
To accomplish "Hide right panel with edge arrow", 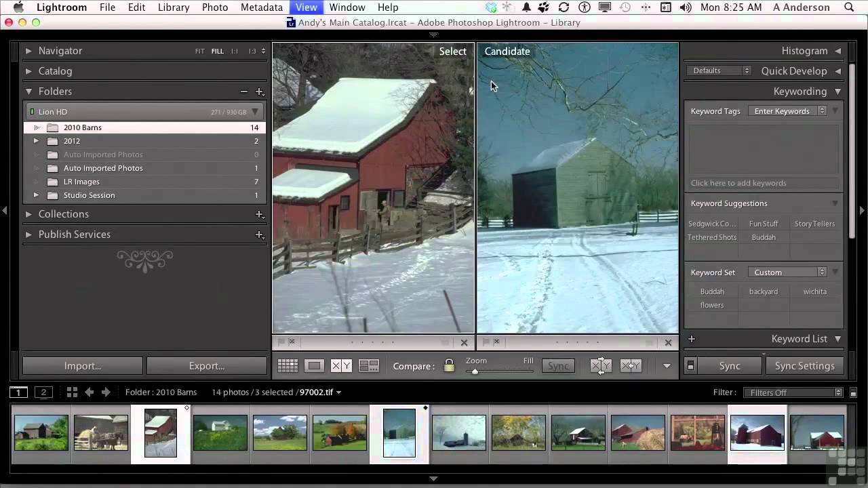I will pyautogui.click(x=863, y=211).
